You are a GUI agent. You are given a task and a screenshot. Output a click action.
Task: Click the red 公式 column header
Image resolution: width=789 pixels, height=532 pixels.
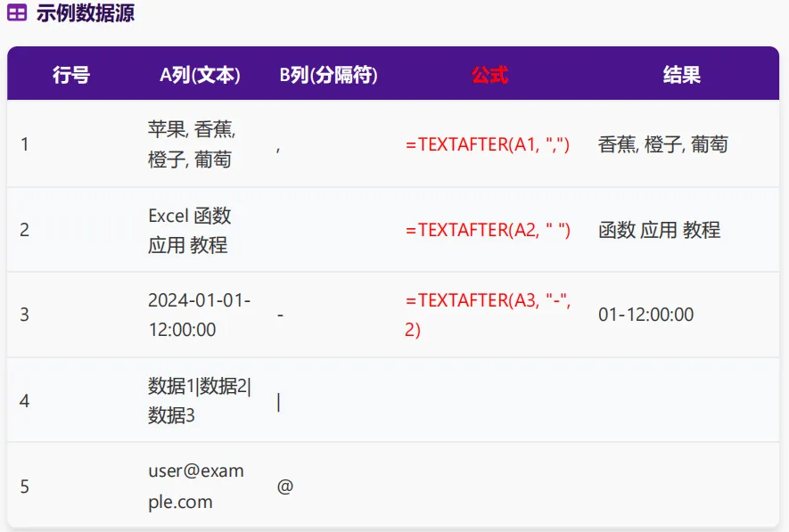[x=489, y=75]
